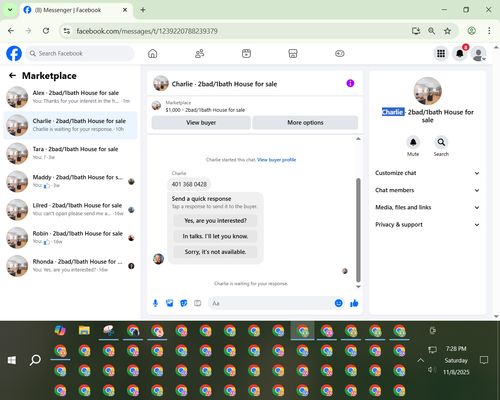The height and width of the screenshot is (400, 500).
Task: Click the View buyer button
Action: [x=201, y=123]
